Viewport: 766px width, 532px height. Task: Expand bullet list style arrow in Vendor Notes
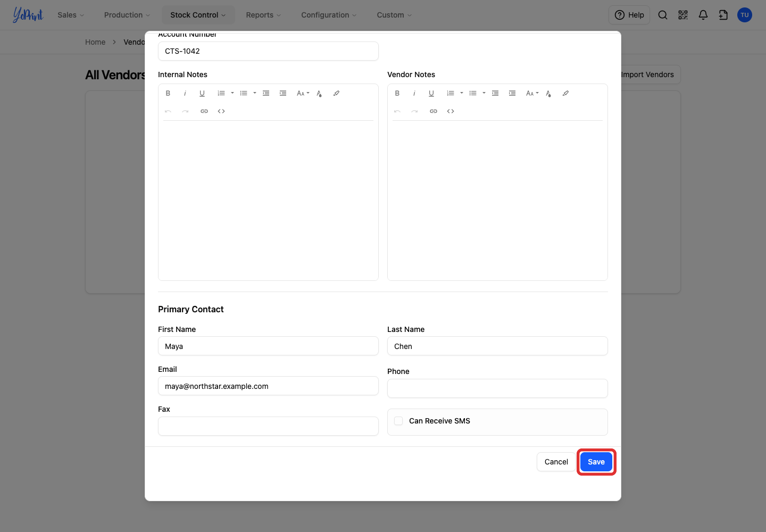(x=484, y=93)
